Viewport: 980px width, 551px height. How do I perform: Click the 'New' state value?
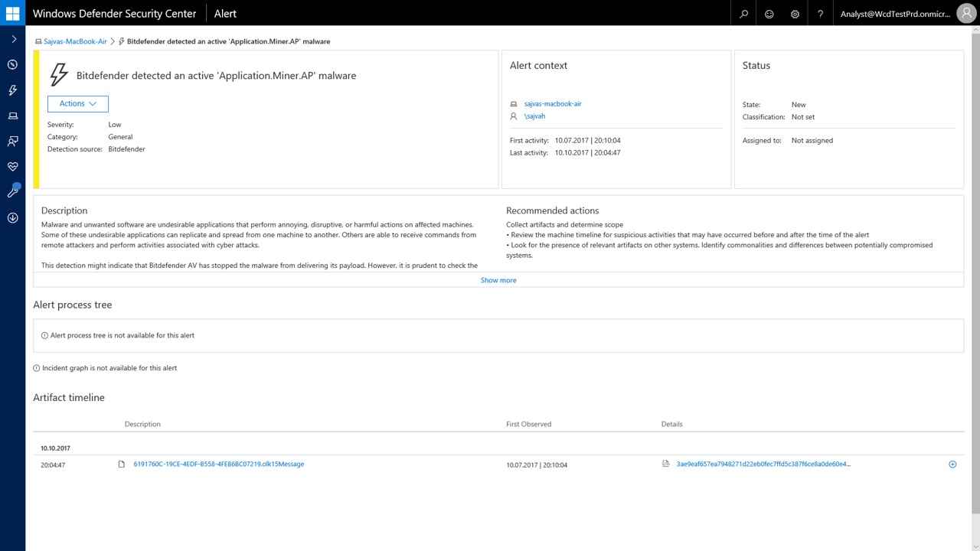(799, 105)
